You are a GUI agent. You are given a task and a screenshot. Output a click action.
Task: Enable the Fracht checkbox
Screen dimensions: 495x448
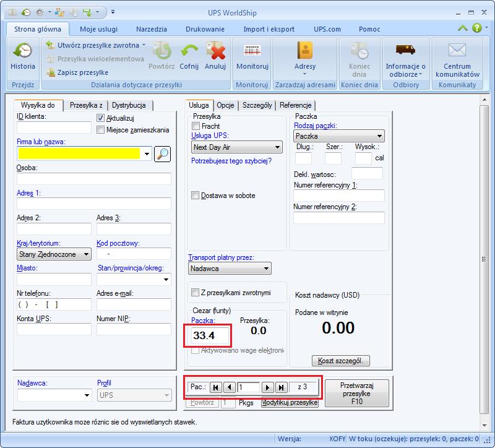(x=196, y=126)
